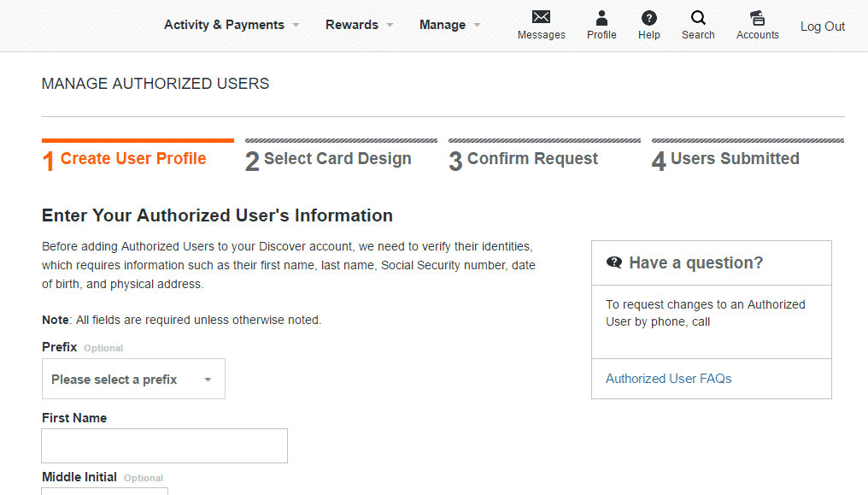Click Log Out
This screenshot has height=495, width=868.
click(x=822, y=27)
